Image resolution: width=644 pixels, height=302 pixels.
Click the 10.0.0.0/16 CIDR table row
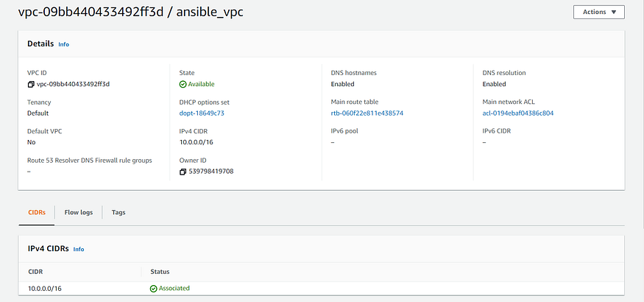click(44, 288)
